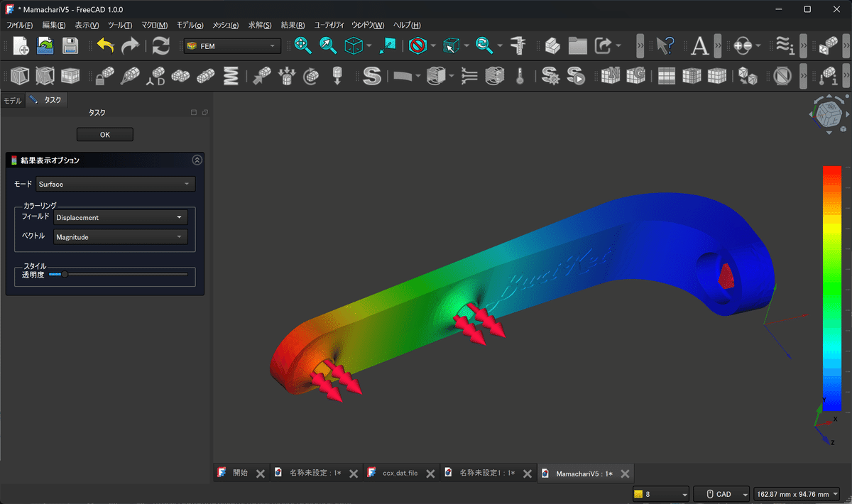852x504 pixels.
Task: Click the OK button in task panel
Action: (x=105, y=135)
